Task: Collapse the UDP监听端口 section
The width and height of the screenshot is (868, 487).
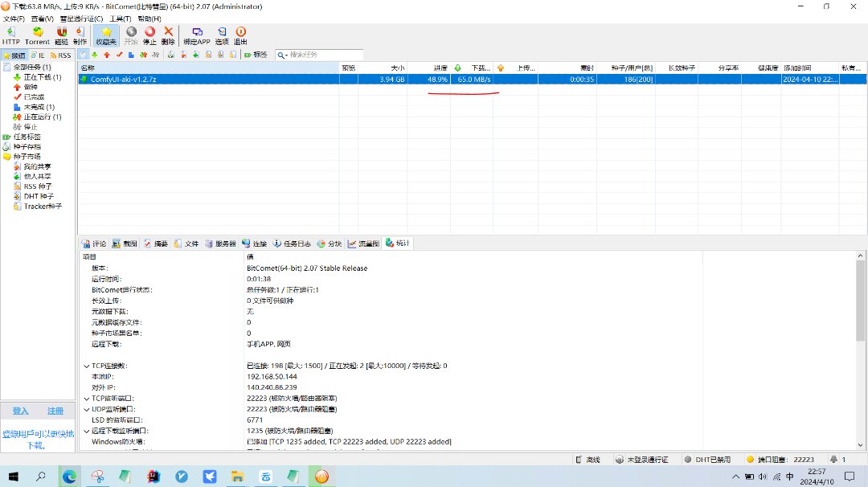Action: tap(86, 409)
